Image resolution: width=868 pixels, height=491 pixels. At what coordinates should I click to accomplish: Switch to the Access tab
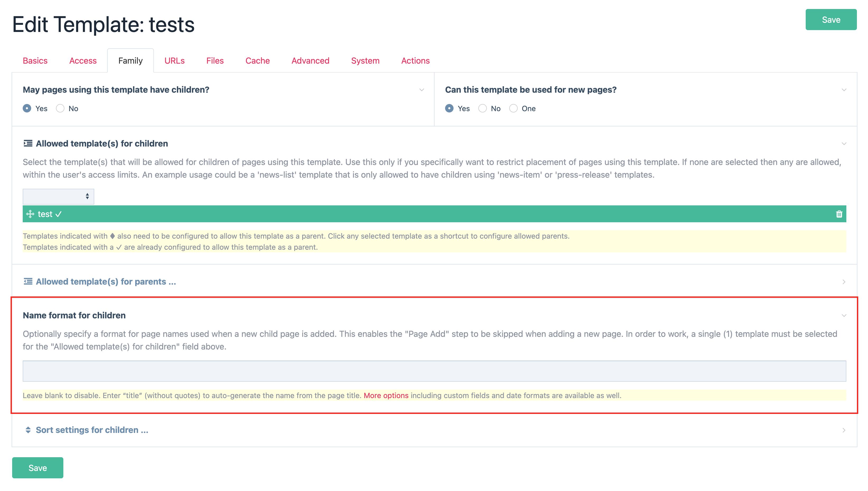click(83, 61)
